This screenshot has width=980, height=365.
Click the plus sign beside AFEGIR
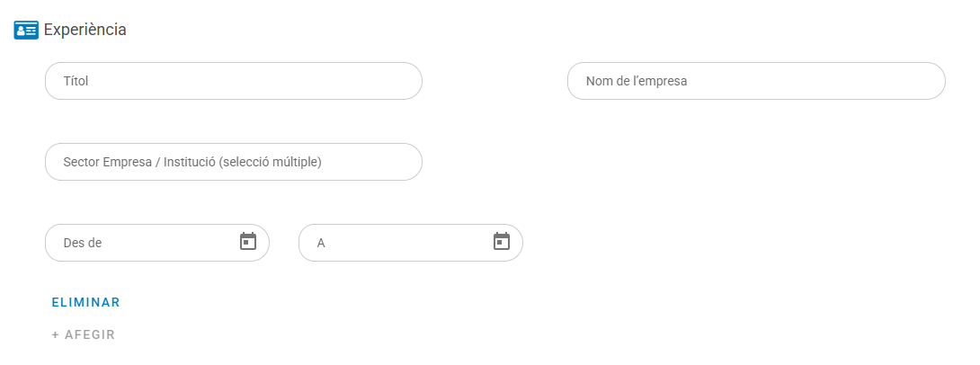click(x=56, y=334)
